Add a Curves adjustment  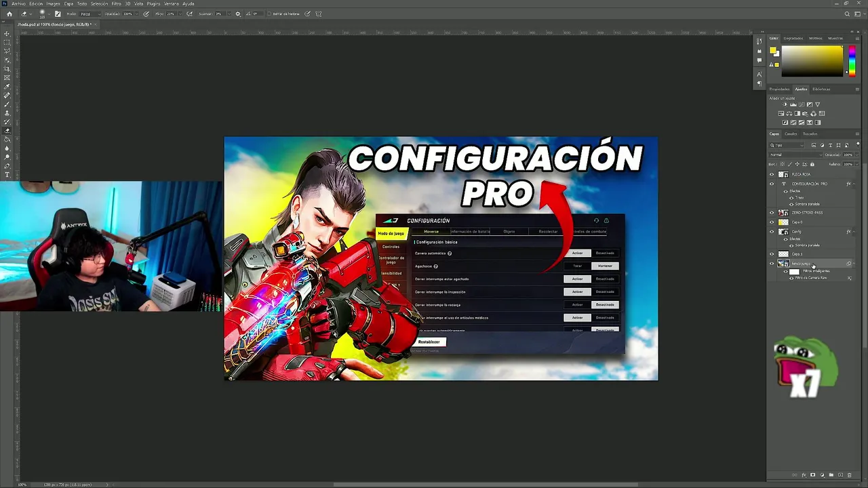[x=802, y=104]
